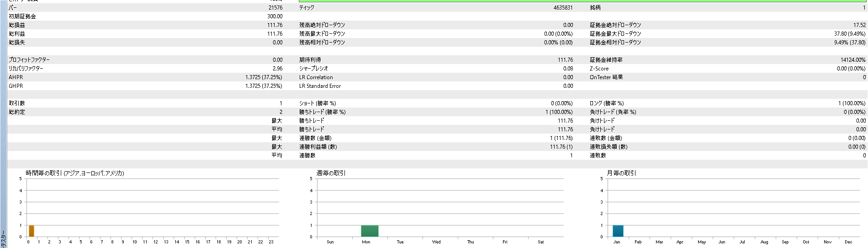The width and height of the screenshot is (868, 248).
Task: Click the シャープレシオ label
Action: click(x=313, y=69)
